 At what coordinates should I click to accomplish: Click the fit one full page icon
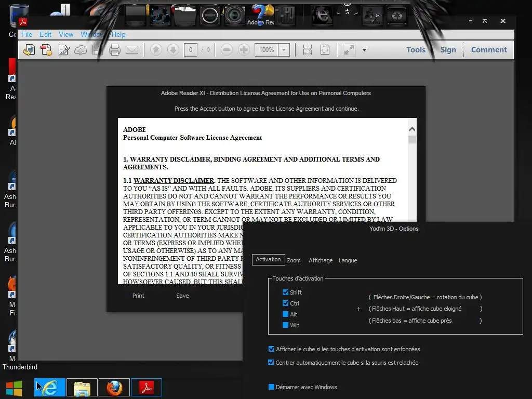point(325,50)
